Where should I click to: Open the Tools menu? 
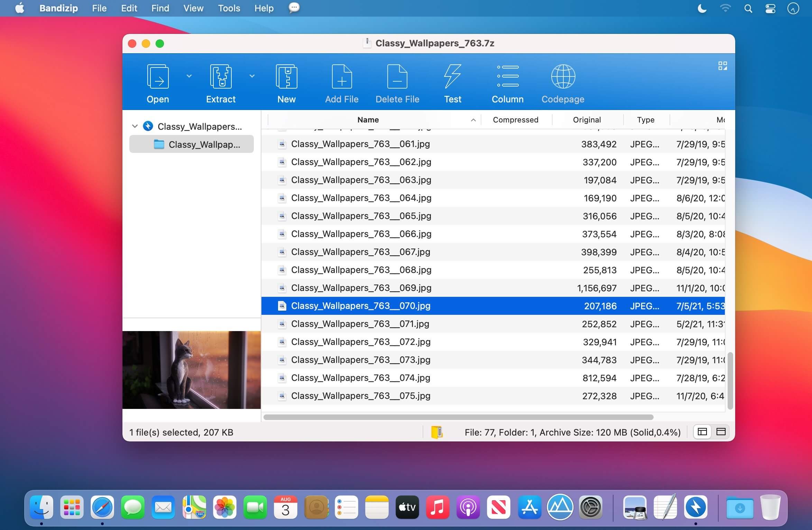tap(229, 8)
